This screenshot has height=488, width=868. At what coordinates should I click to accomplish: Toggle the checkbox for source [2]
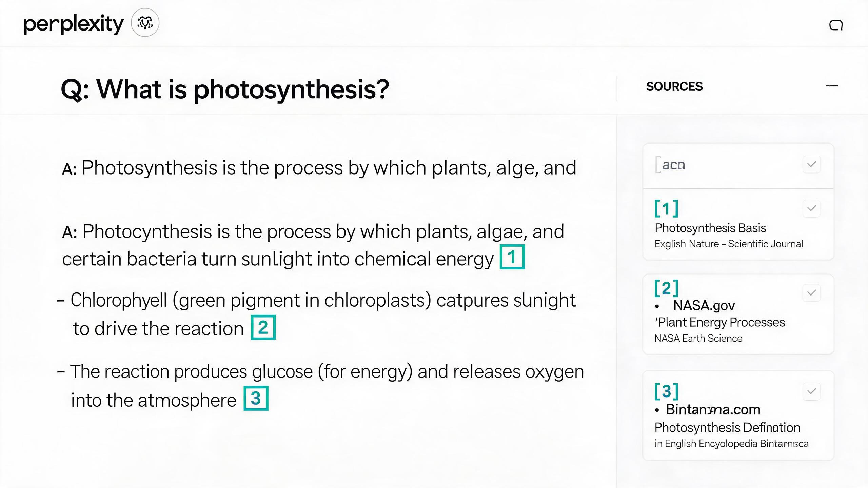click(x=811, y=293)
